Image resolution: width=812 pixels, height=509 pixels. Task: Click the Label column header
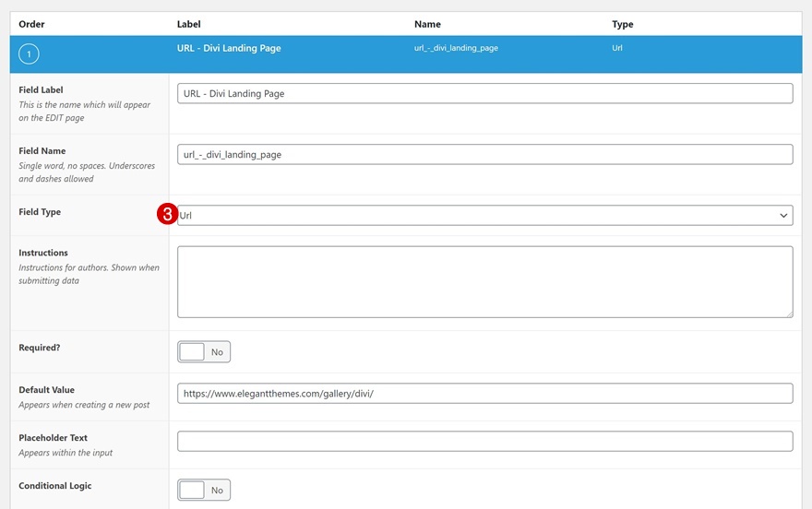[188, 24]
